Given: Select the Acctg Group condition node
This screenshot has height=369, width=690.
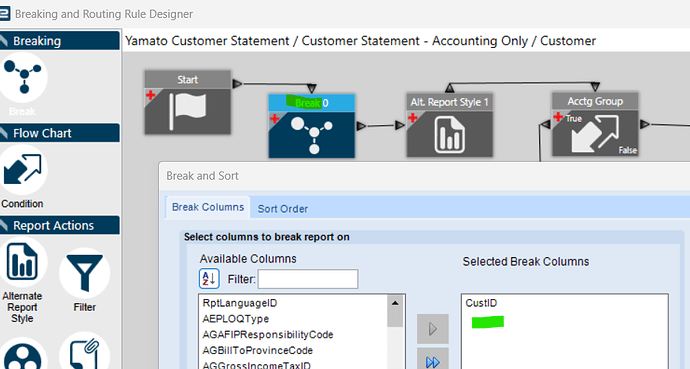Looking at the screenshot, I should [595, 124].
